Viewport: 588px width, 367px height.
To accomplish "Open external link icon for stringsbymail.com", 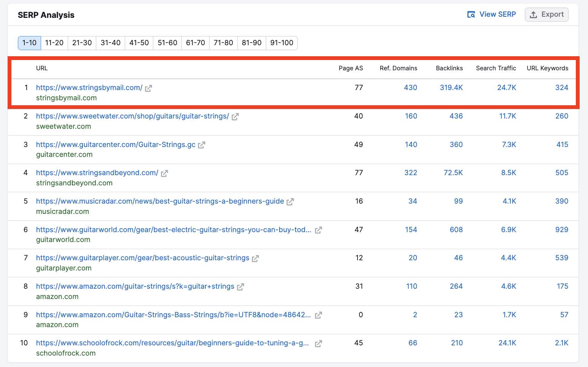I will [x=148, y=88].
